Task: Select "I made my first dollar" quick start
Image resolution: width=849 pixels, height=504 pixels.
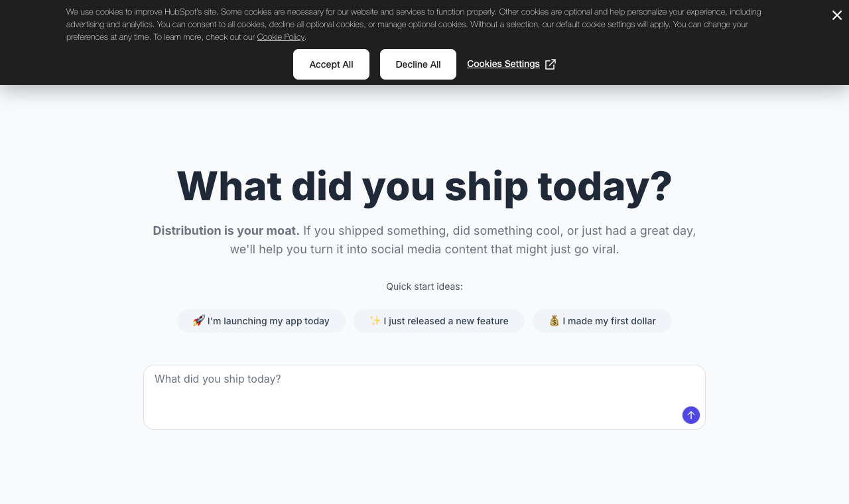Action: (602, 321)
